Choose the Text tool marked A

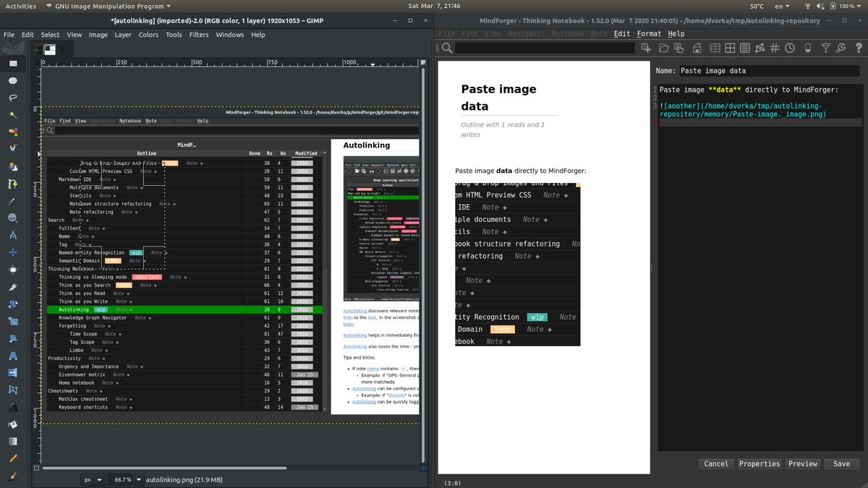click(x=12, y=407)
